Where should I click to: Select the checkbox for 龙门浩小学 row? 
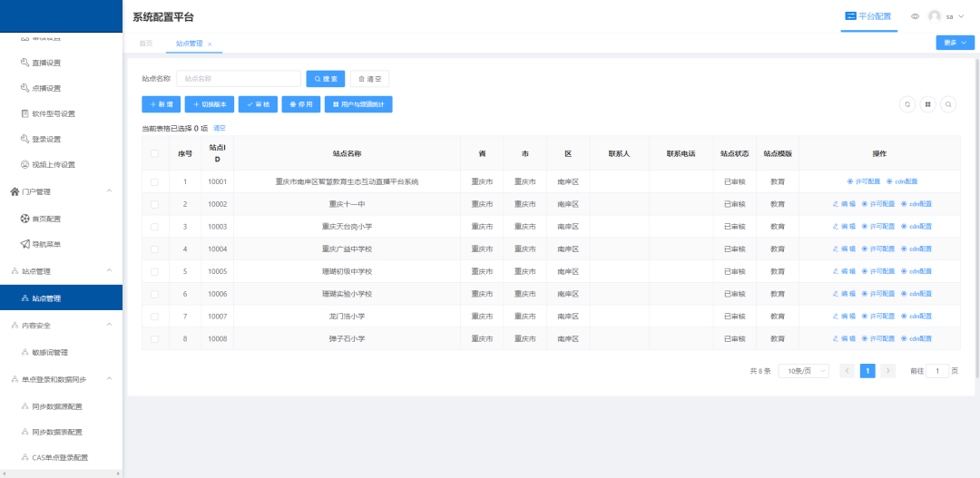coord(154,317)
